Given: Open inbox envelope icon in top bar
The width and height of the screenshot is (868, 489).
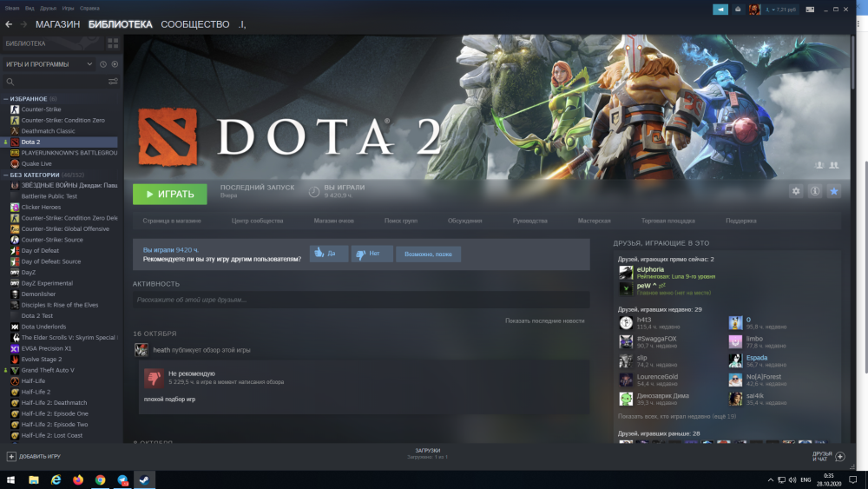Looking at the screenshot, I should tap(738, 10).
